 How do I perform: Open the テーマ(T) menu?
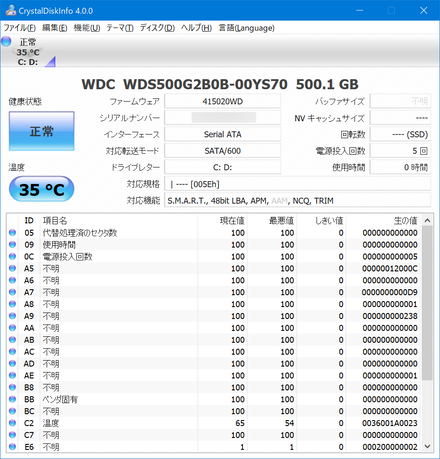[120, 28]
